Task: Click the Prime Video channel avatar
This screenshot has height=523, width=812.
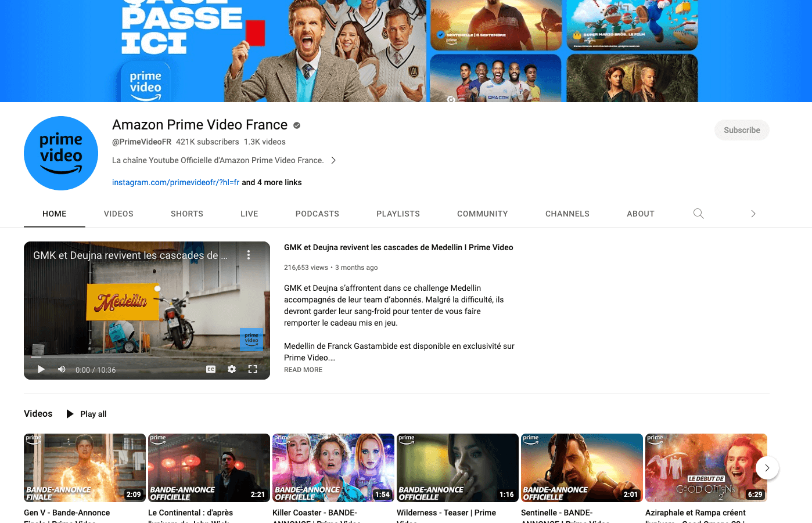Action: pos(61,153)
